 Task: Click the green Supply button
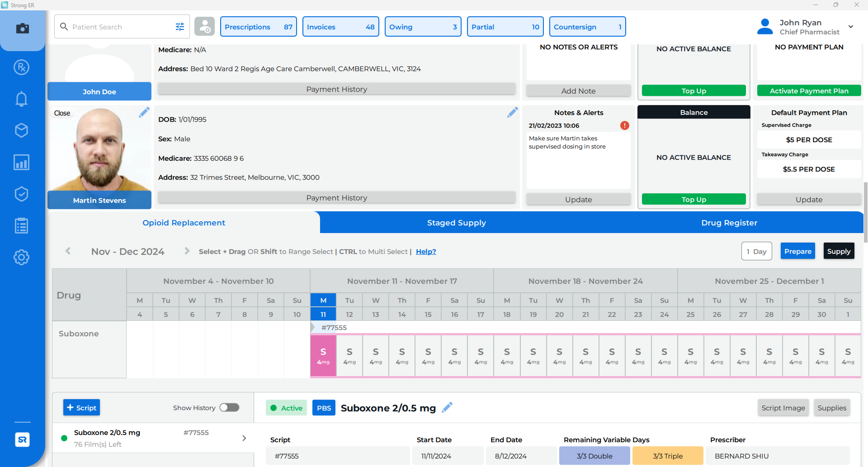click(x=839, y=251)
